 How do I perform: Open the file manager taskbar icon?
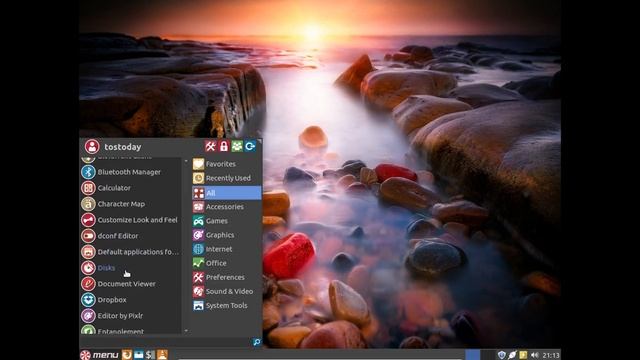(139, 354)
